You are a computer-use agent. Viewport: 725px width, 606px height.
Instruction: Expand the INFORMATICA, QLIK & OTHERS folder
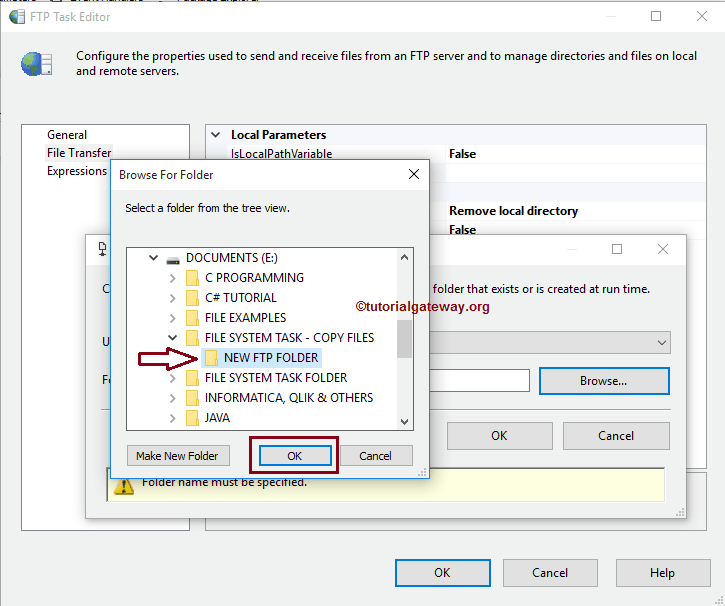click(172, 398)
